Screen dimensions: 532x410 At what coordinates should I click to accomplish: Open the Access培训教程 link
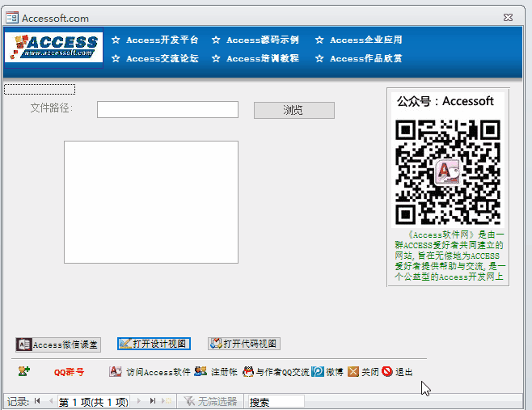(x=263, y=59)
